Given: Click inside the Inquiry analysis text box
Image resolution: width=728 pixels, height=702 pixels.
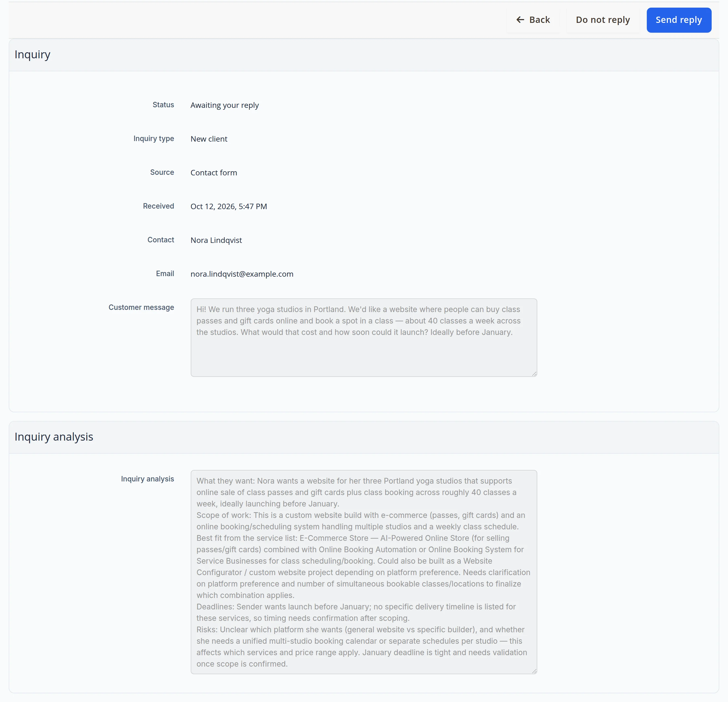Looking at the screenshot, I should (x=364, y=572).
